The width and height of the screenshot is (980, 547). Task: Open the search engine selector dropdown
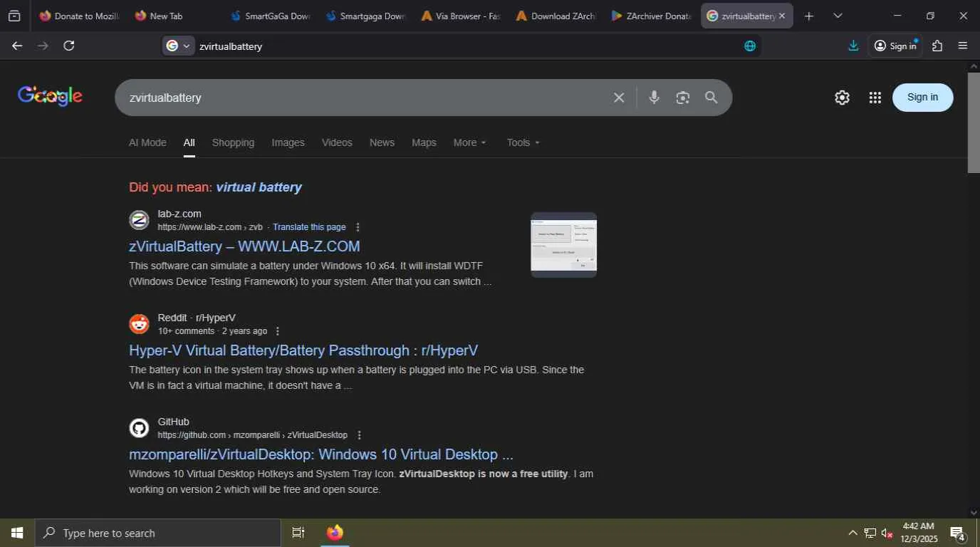pyautogui.click(x=178, y=46)
